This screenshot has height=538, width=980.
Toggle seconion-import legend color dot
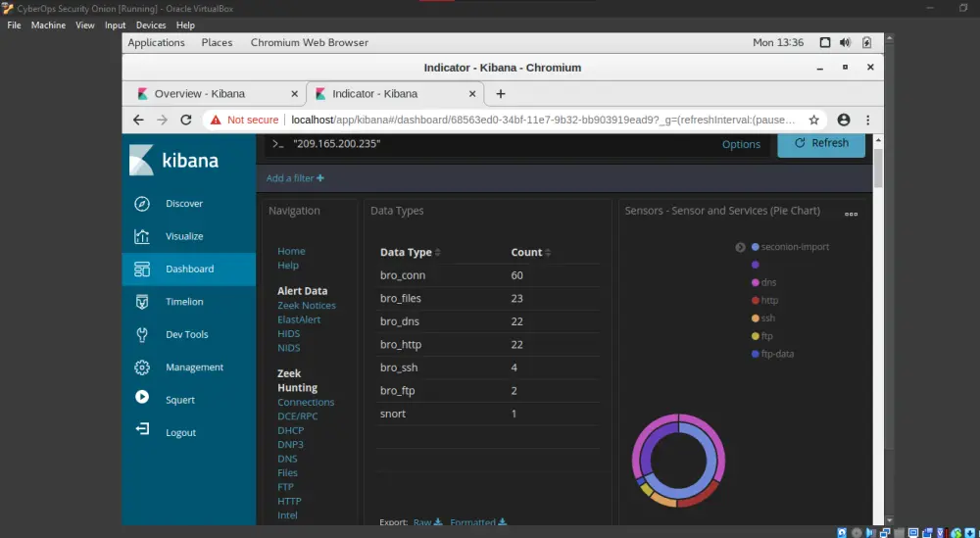coord(755,248)
